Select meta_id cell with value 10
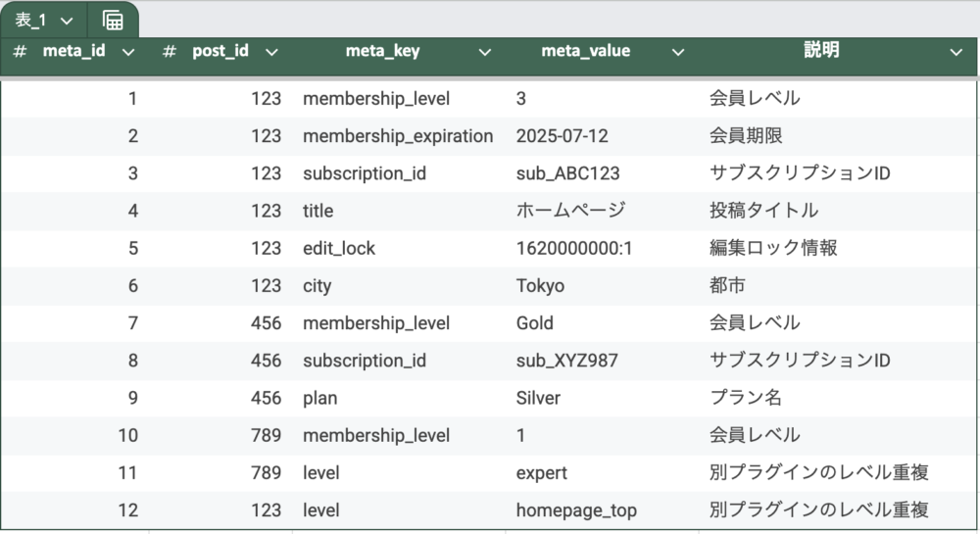980x534 pixels. [x=127, y=436]
